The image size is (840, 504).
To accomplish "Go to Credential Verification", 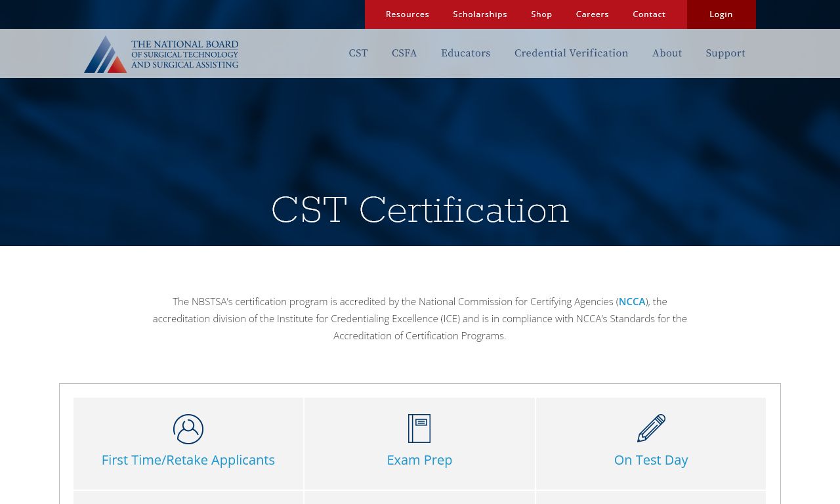I will [x=571, y=53].
